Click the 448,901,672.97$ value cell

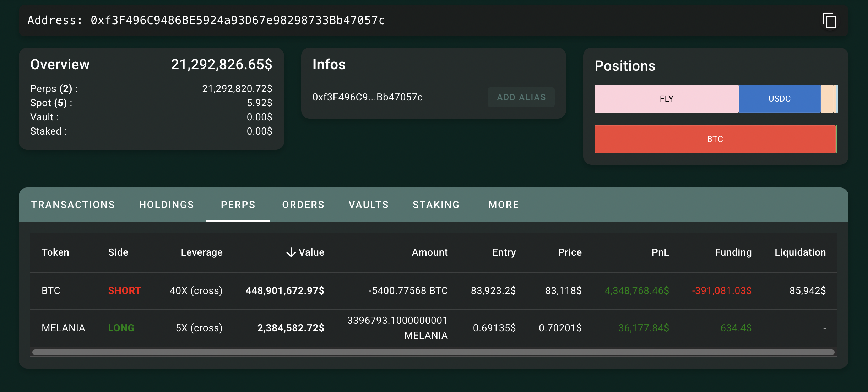tap(285, 291)
